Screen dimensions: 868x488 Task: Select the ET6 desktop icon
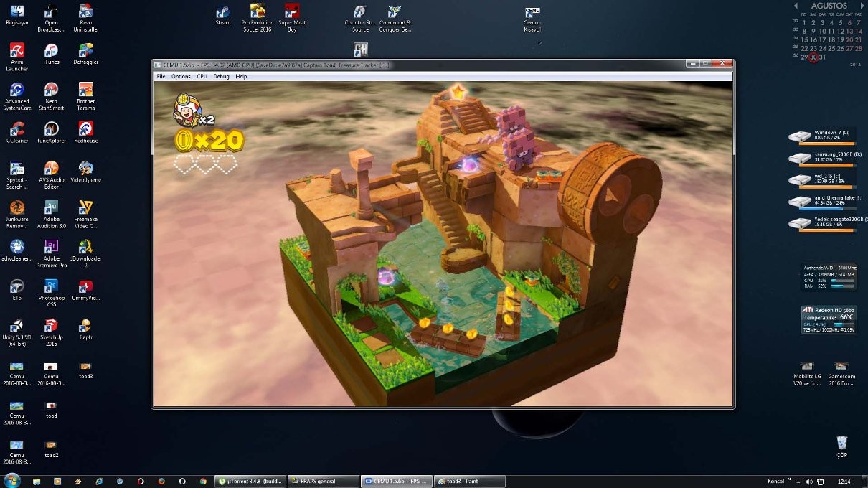(x=17, y=290)
